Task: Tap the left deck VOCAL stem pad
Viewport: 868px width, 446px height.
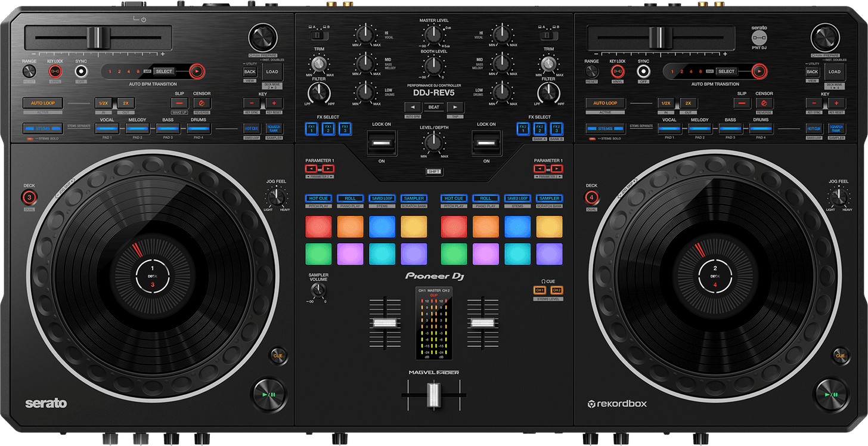Action: coord(107,128)
